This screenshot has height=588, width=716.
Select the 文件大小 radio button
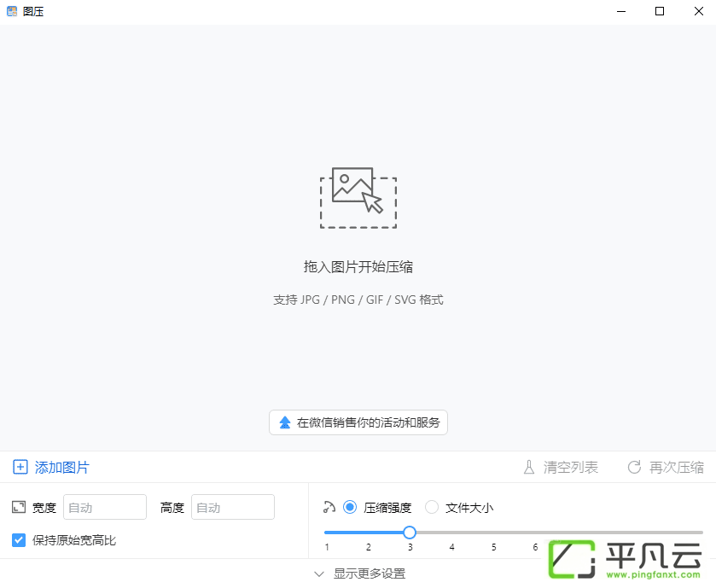pyautogui.click(x=432, y=507)
